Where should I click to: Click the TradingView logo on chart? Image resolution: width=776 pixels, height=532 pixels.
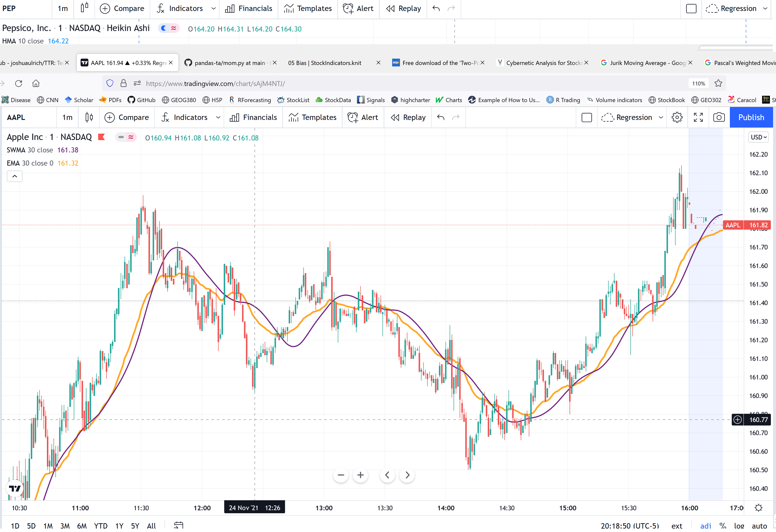[x=15, y=489]
